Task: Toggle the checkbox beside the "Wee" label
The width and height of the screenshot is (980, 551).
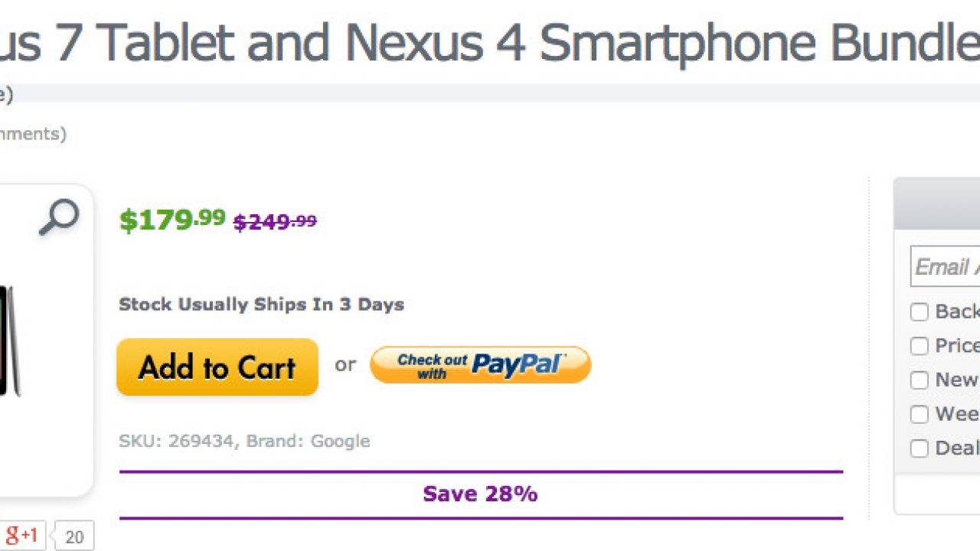Action: (920, 414)
